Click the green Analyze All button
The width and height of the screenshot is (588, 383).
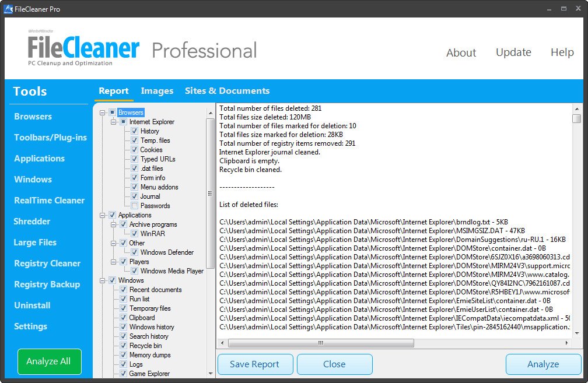[49, 361]
